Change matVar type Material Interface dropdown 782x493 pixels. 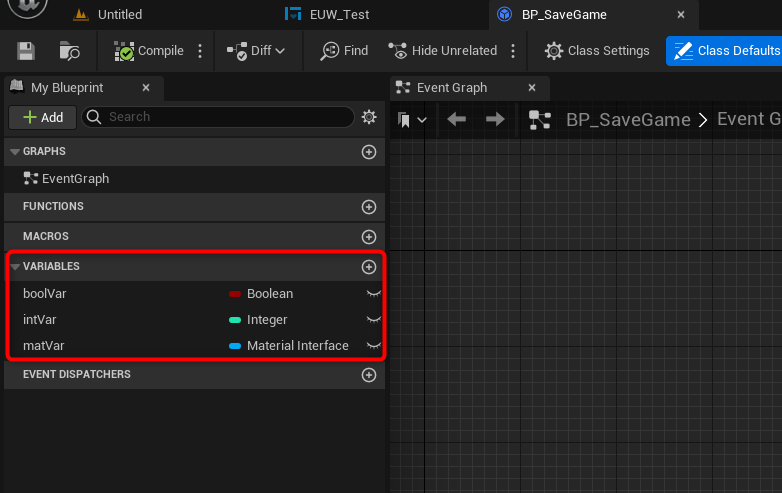pyautogui.click(x=289, y=345)
